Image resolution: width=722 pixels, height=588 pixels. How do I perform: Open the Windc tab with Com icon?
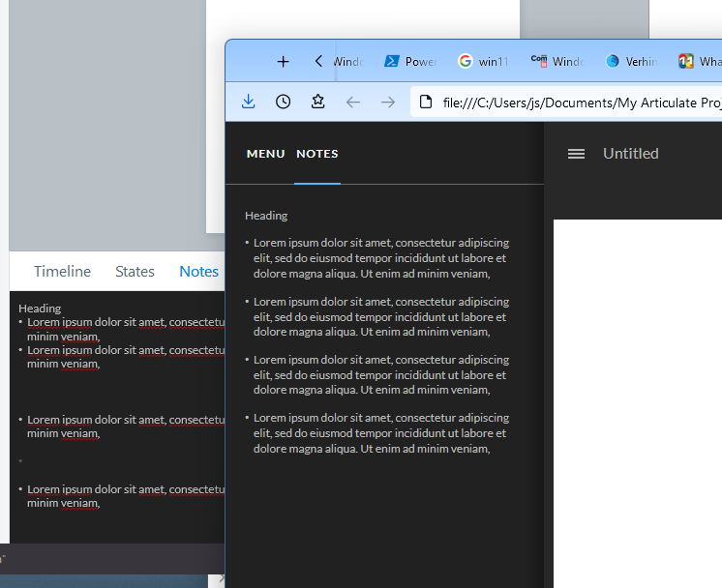(x=557, y=61)
